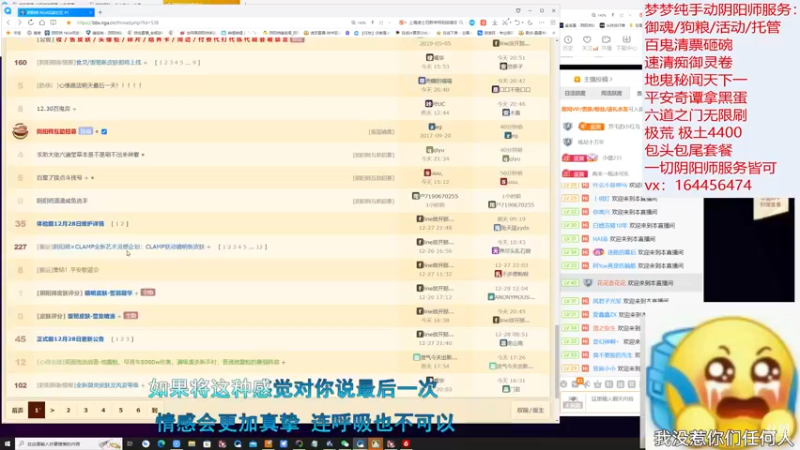Click the 140% zoom magnifier
The height and width of the screenshot is (450, 800).
(x=354, y=22)
